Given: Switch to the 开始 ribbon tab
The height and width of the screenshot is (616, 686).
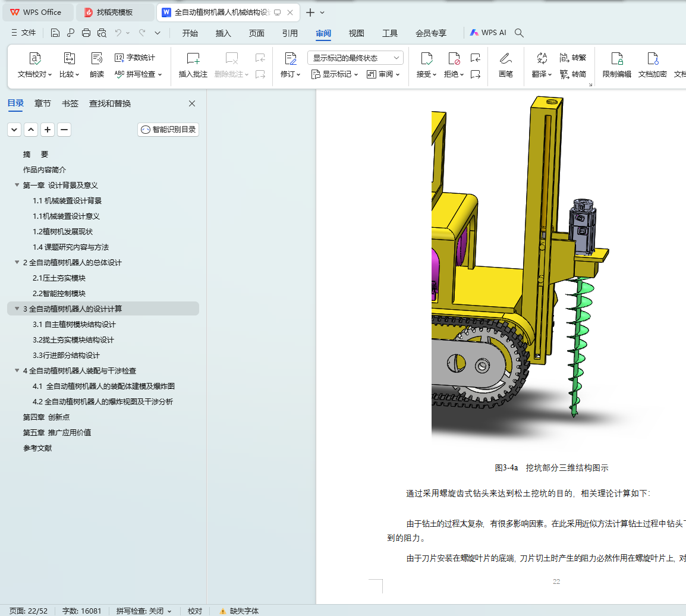Looking at the screenshot, I should click(190, 33).
